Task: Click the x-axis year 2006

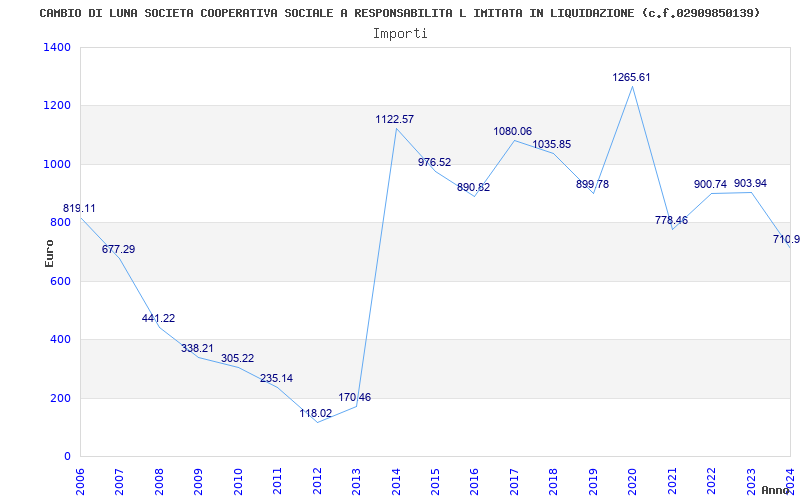Action: pos(80,482)
